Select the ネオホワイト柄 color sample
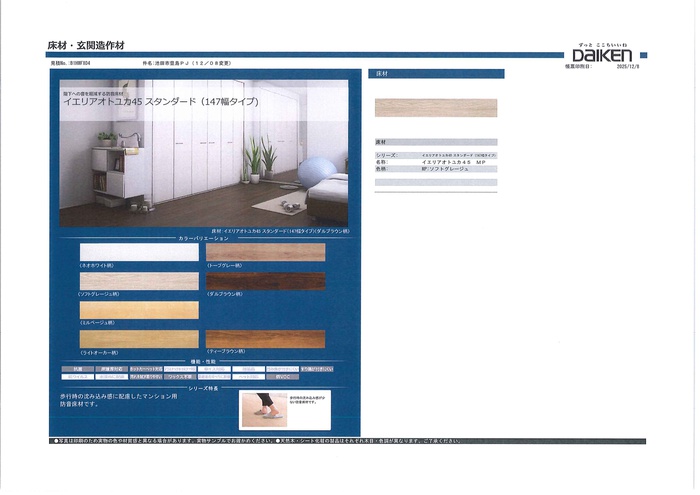Image resolution: width=700 pixels, height=495 pixels. click(x=138, y=252)
